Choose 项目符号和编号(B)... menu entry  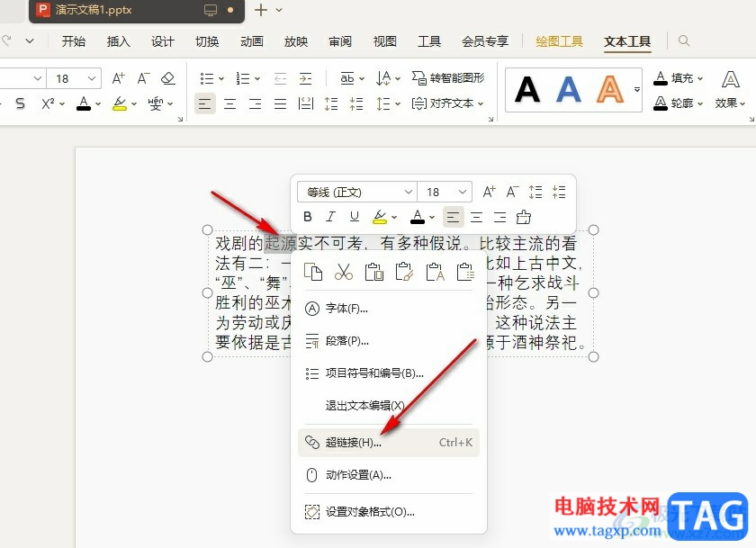(x=389, y=373)
